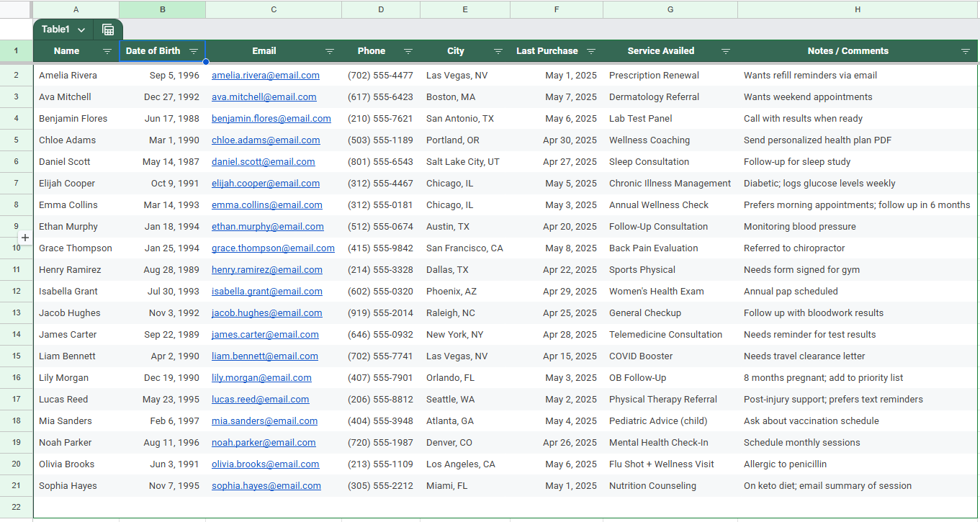Select column F header

pos(557,9)
